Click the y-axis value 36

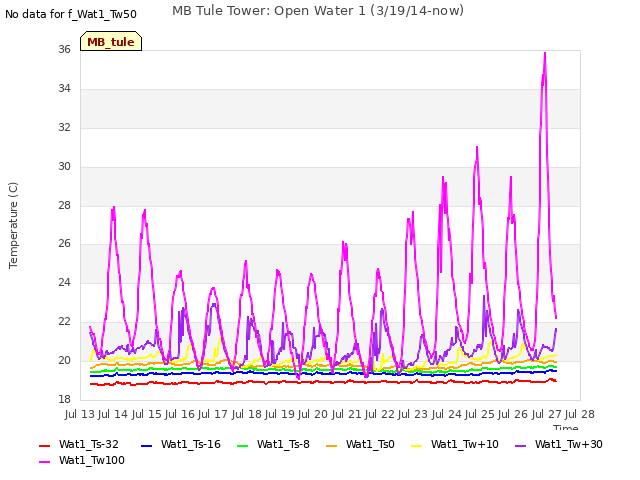point(64,49)
